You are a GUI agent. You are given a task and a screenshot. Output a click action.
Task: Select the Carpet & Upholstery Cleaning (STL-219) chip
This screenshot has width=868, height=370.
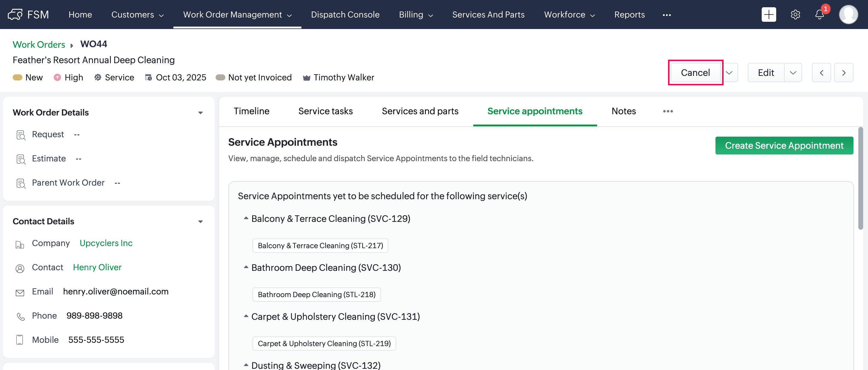(324, 343)
